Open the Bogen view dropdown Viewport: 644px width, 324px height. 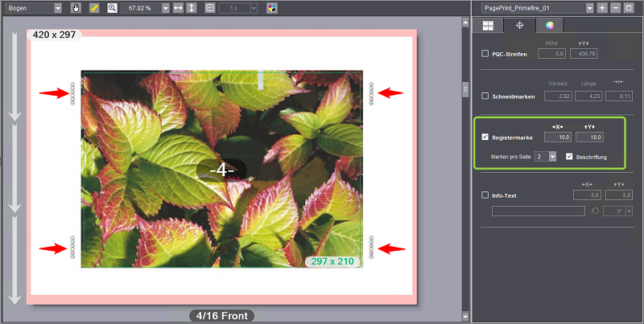tap(58, 8)
